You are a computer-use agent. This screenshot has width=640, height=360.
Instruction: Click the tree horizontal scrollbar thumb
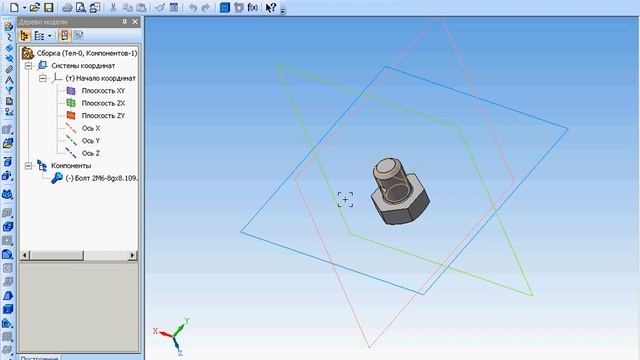click(57, 256)
